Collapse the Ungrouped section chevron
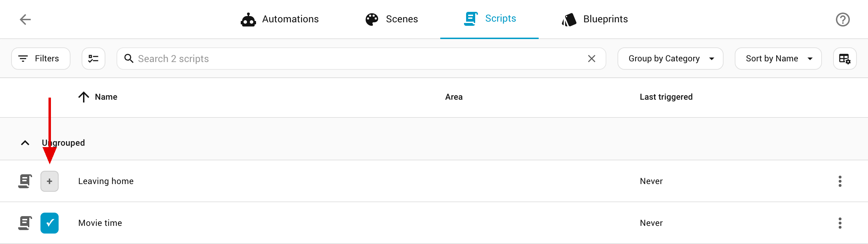868x244 pixels. [25, 143]
